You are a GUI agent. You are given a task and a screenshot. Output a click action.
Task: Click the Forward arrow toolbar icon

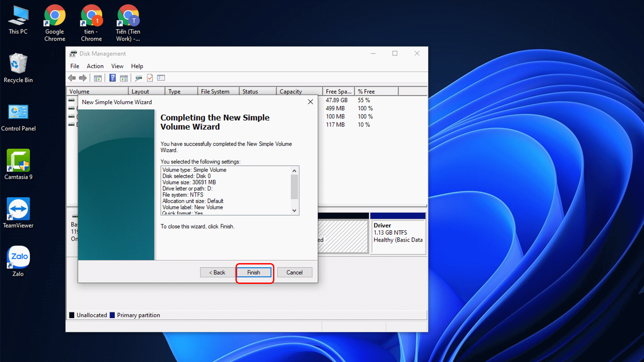tap(83, 78)
